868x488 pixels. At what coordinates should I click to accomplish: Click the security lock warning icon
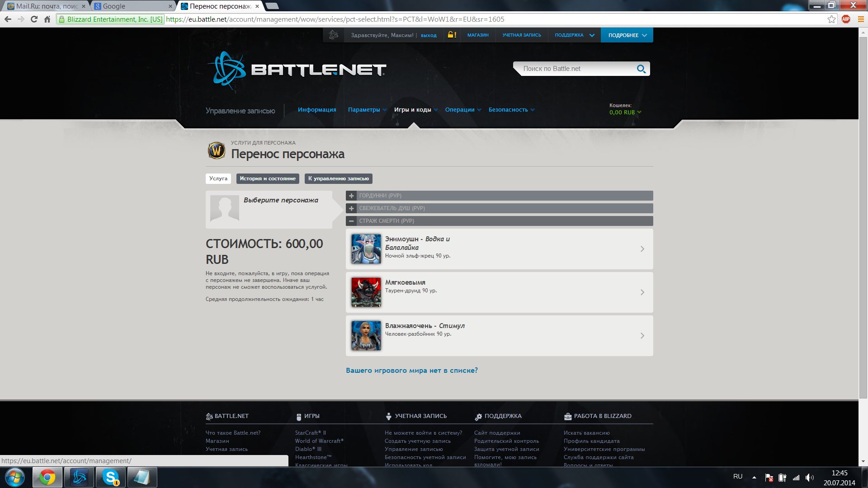click(x=452, y=35)
